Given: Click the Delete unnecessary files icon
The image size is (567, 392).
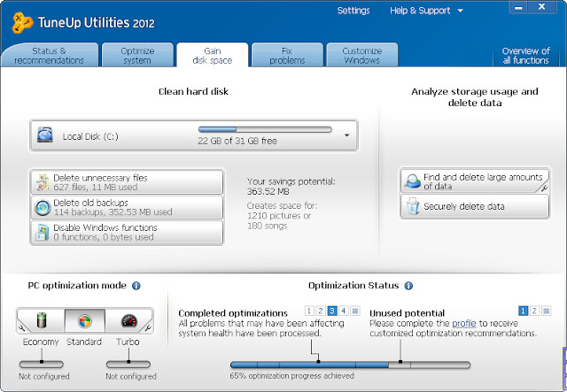Looking at the screenshot, I should click(43, 182).
